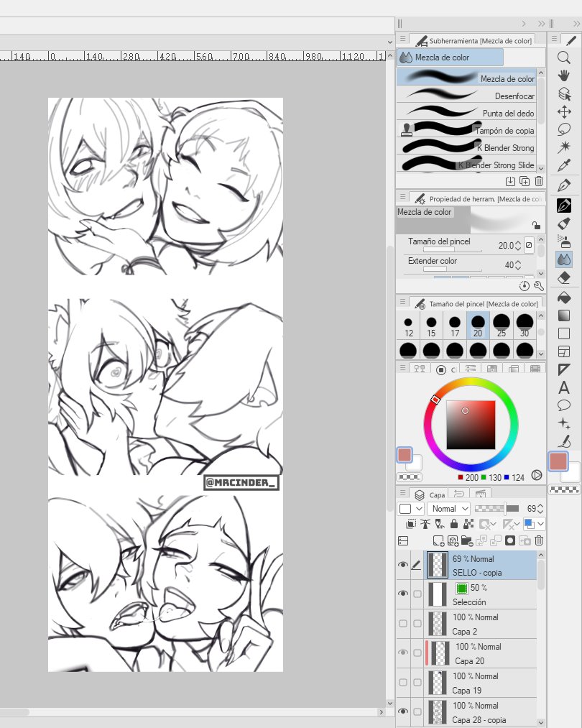Select the Fill bucket tool
This screenshot has width=582, height=728.
pos(564,298)
